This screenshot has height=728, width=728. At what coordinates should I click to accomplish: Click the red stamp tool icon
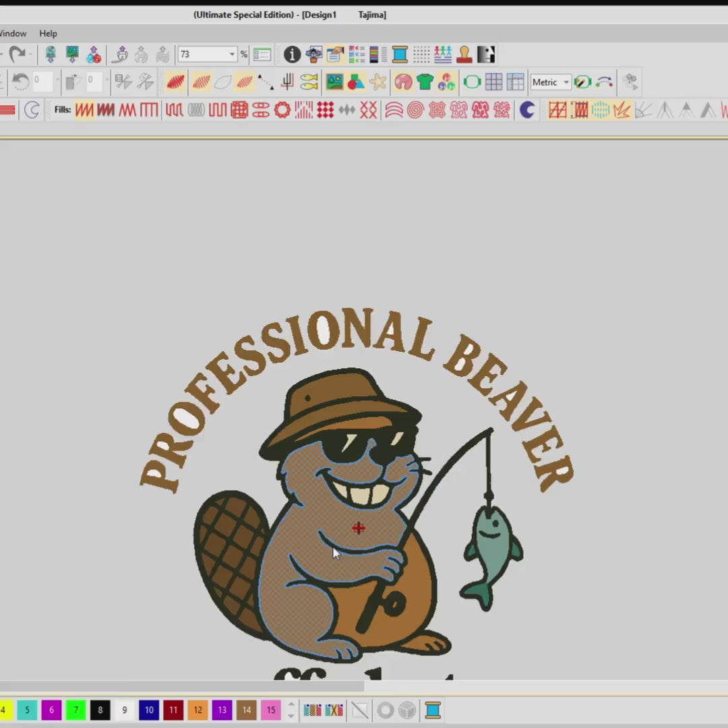pyautogui.click(x=464, y=55)
